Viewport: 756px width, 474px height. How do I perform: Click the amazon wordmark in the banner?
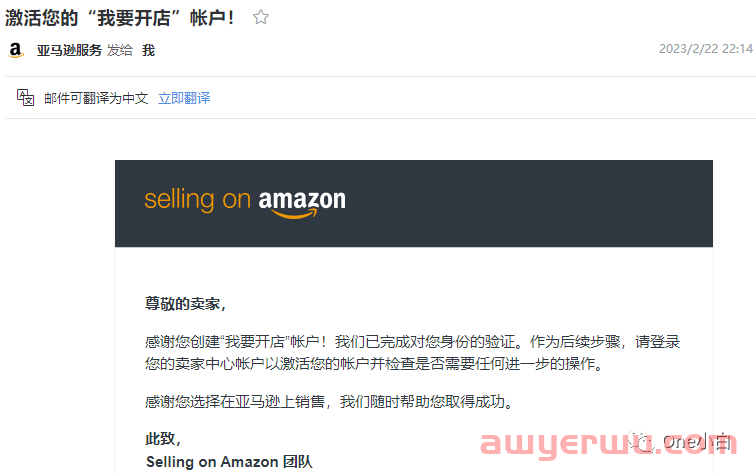pos(302,203)
